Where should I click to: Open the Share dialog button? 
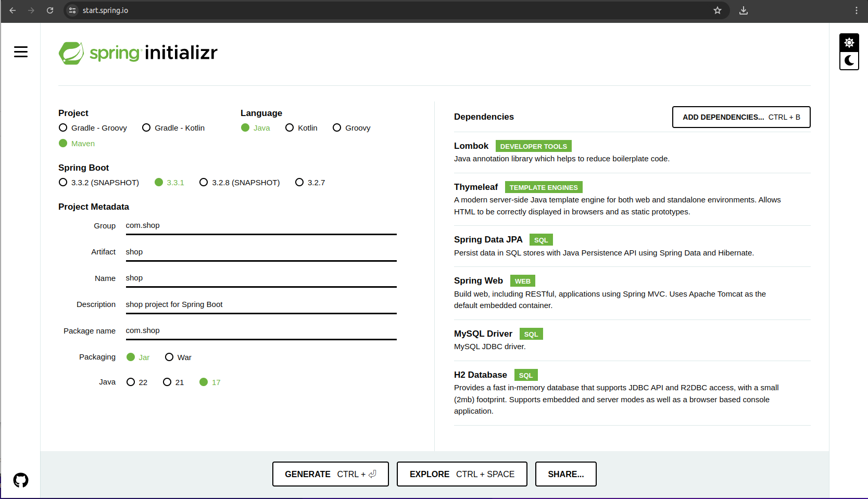[x=565, y=474]
